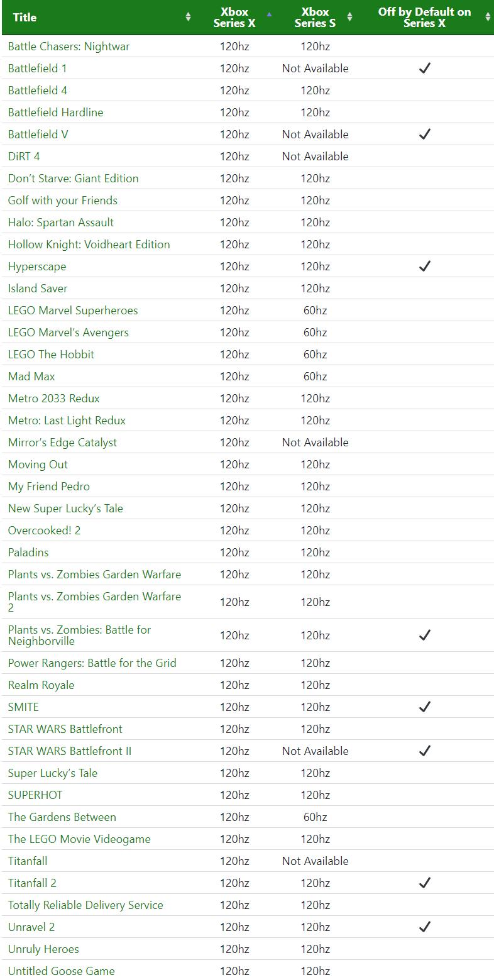Click the STAR WARS Battlefront II checkmark
The height and width of the screenshot is (980, 494).
(425, 751)
